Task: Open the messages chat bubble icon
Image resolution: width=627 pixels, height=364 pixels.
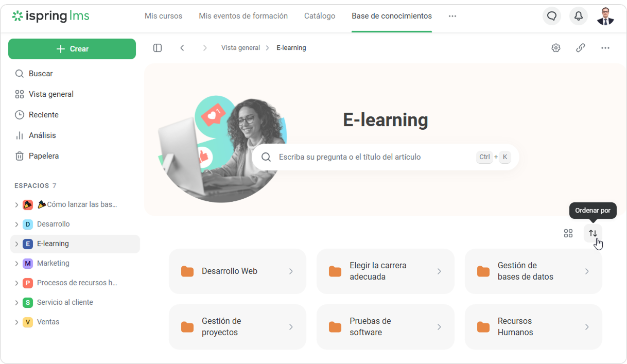Action: pos(551,16)
